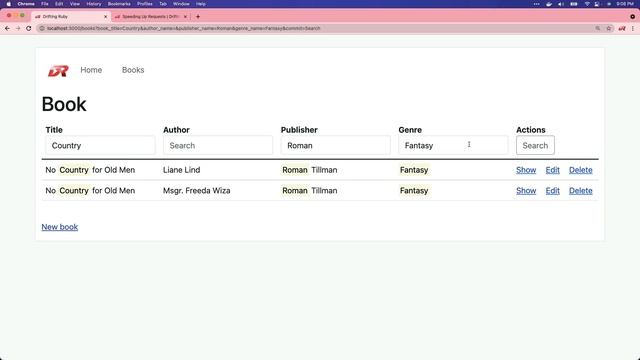Click the battery icon in menu bar

pyautogui.click(x=574, y=4)
